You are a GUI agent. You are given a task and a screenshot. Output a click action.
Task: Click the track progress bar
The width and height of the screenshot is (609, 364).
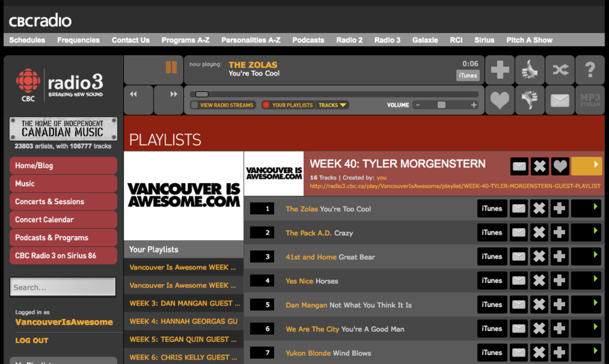point(334,94)
